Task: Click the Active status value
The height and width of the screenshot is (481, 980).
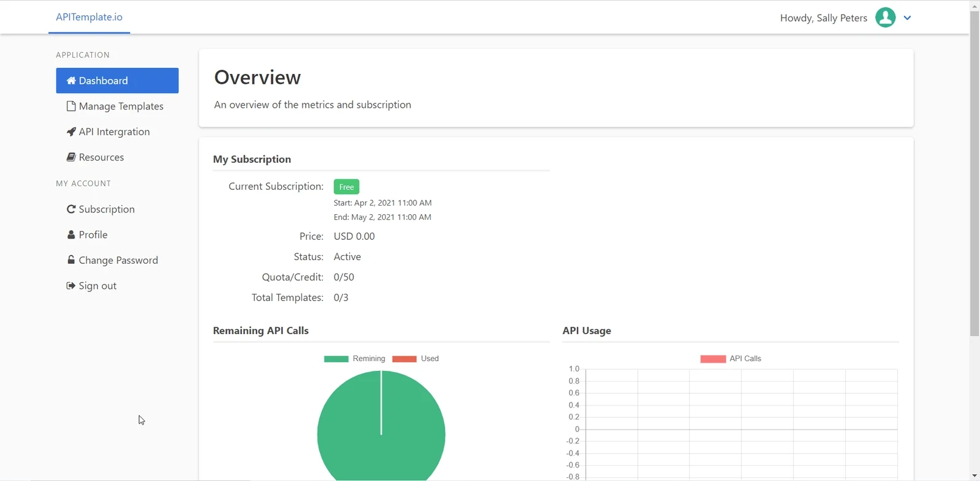Action: click(347, 256)
